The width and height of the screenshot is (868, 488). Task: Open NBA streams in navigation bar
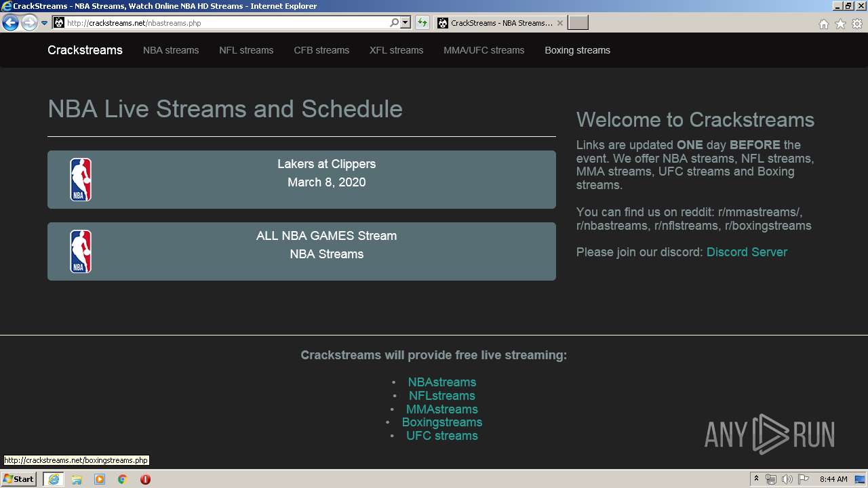(x=171, y=50)
